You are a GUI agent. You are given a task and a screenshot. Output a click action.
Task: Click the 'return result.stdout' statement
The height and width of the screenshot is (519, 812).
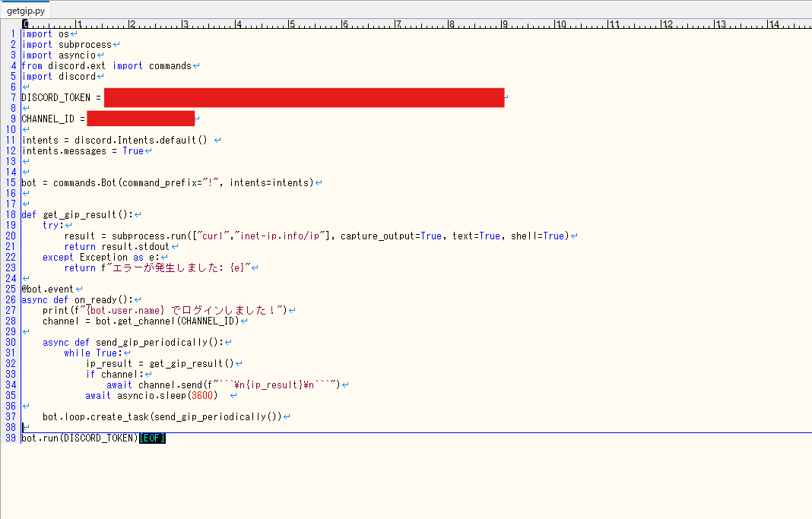click(117, 247)
